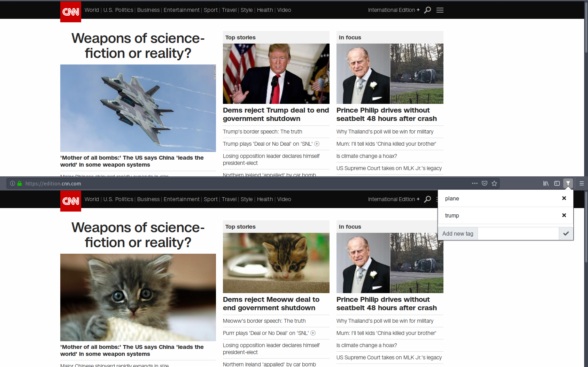Click the play icon next to Trump 'SNL' story
588x367 pixels.
317,144
